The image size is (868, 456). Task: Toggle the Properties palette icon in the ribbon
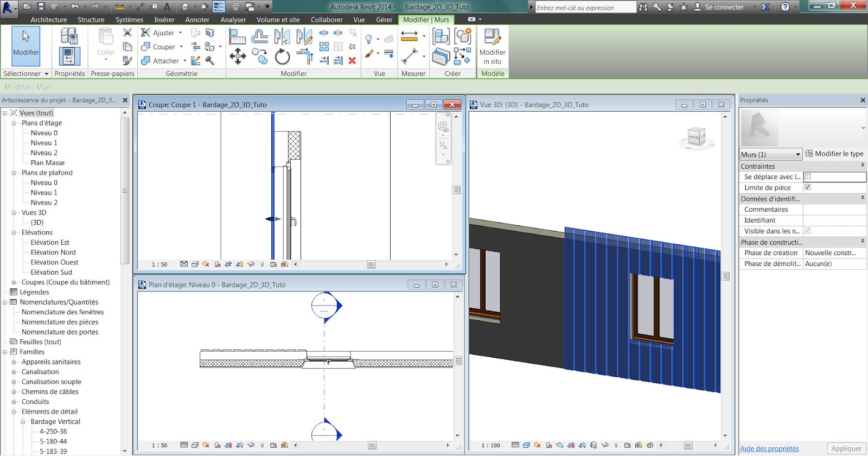(69, 56)
